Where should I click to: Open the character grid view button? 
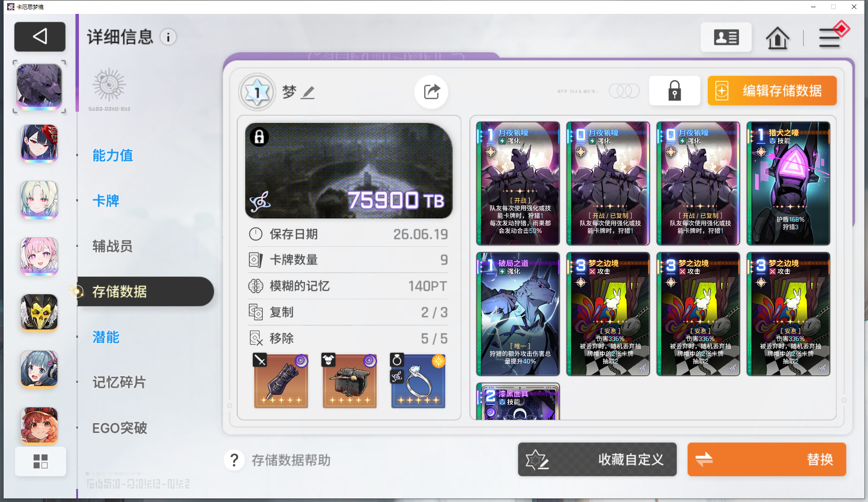pos(40,461)
